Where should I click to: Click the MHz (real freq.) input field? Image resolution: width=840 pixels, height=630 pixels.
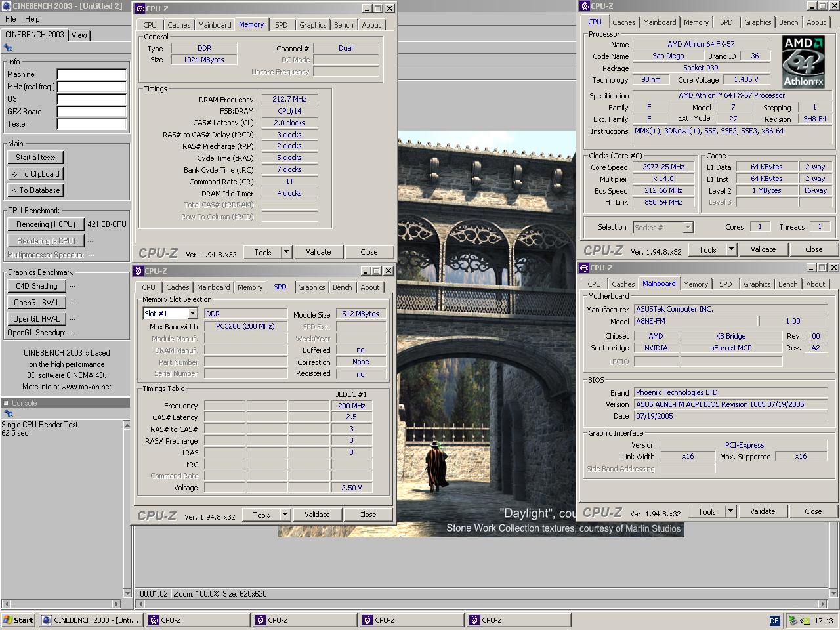(92, 87)
